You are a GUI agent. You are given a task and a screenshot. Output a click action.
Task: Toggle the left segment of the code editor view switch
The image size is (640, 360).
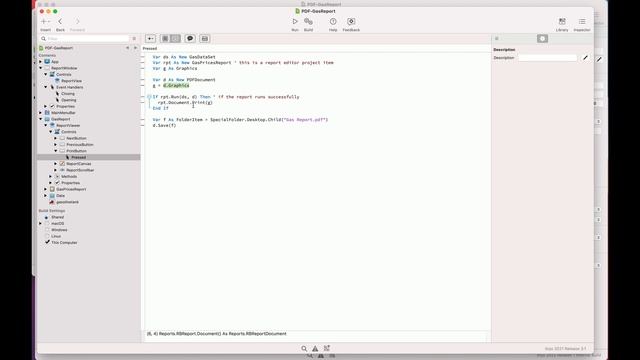pos(165,38)
